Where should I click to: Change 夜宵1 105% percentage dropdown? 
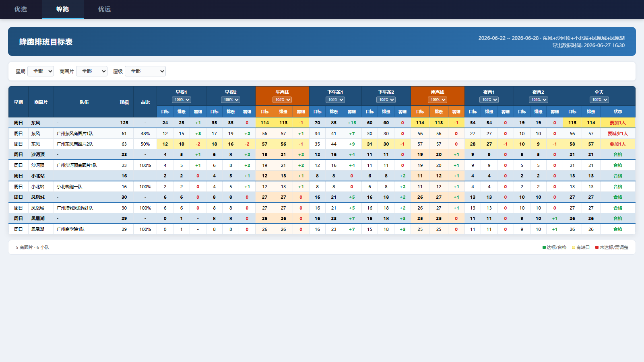(x=489, y=100)
